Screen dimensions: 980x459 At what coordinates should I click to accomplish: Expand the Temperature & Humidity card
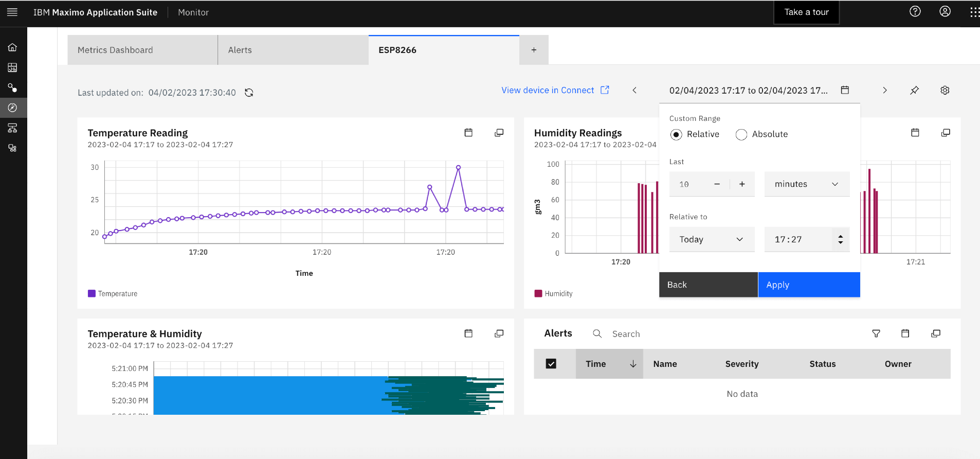pyautogui.click(x=499, y=333)
